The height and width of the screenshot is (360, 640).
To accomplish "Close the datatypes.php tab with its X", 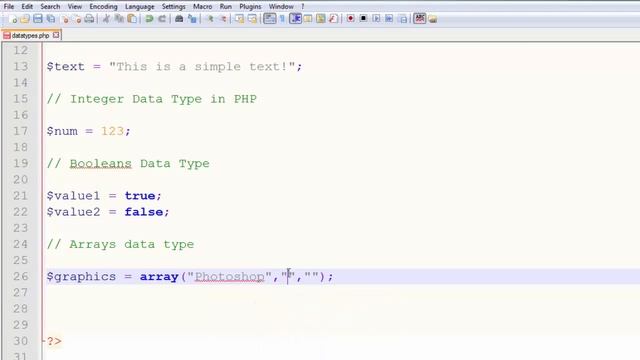I will [56, 35].
